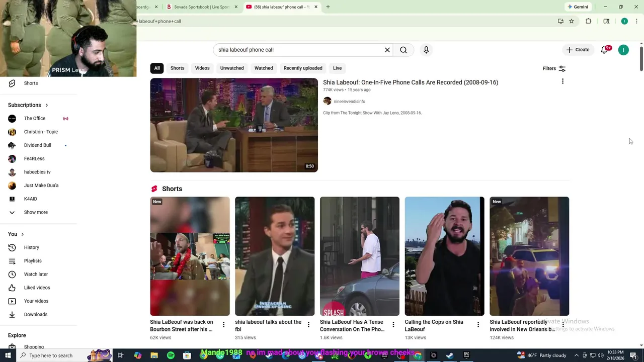Screen dimensions: 644x362
Task: Select the All filter chip
Action: (x=157, y=68)
